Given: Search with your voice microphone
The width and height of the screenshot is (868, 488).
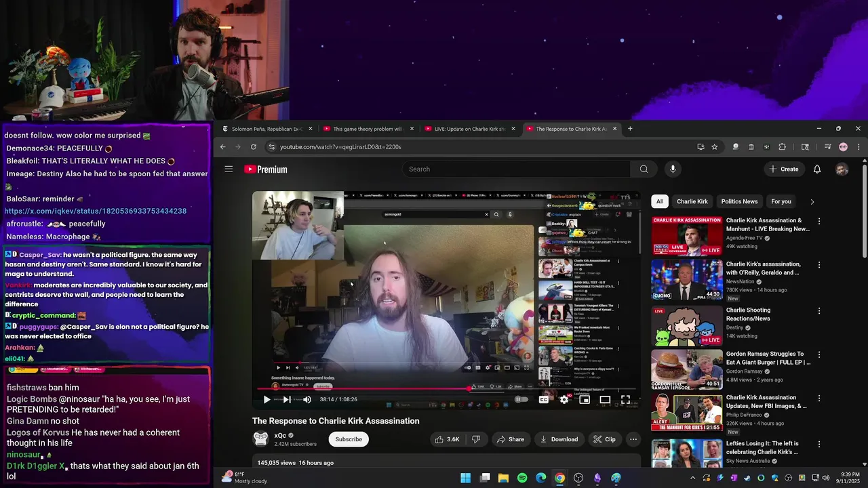Looking at the screenshot, I should pos(673,169).
